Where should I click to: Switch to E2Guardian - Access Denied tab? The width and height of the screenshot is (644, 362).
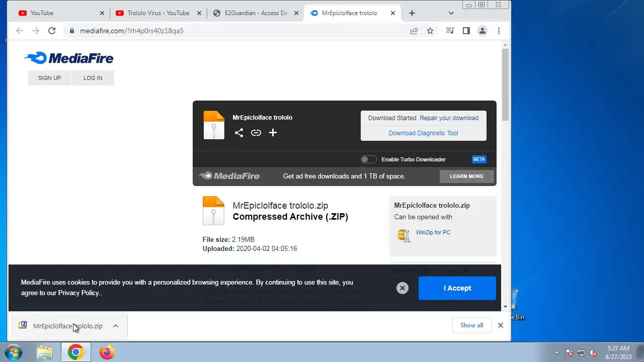255,13
